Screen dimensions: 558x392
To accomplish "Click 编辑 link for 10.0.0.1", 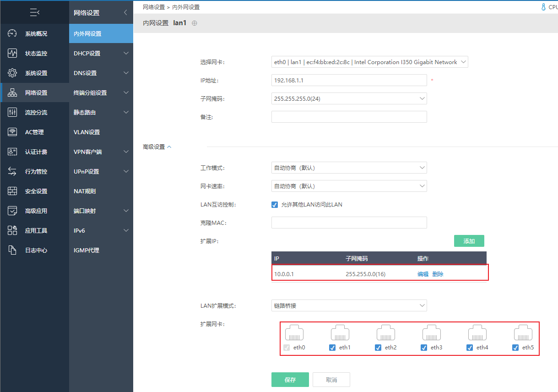I will tap(423, 274).
